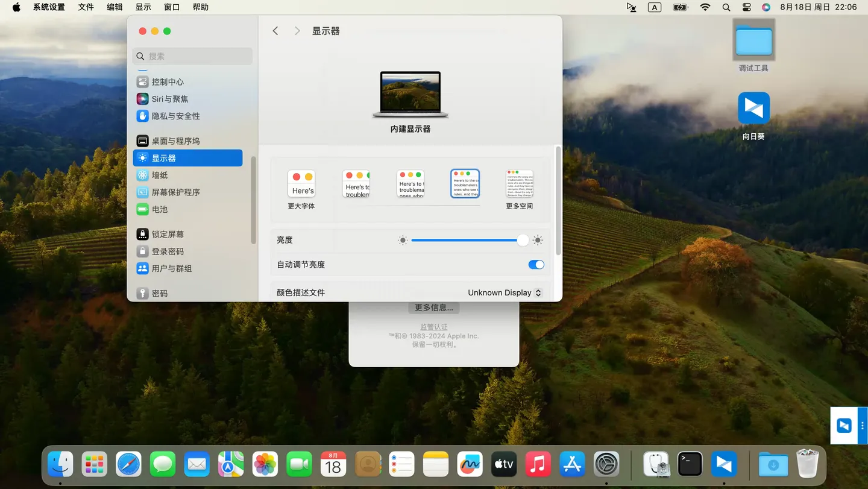The image size is (868, 489).
Task: Click the 搜索 search field
Action: point(192,56)
